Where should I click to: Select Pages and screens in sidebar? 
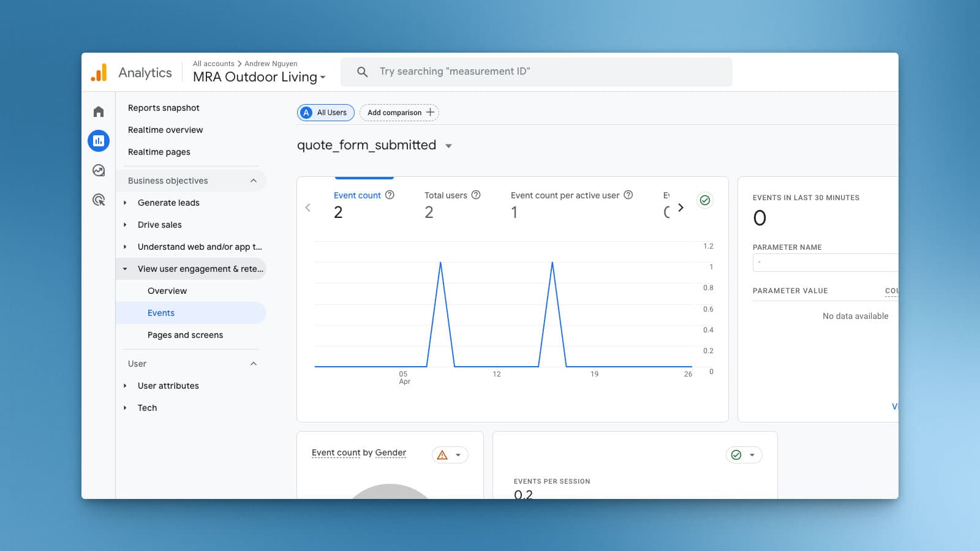coord(185,335)
